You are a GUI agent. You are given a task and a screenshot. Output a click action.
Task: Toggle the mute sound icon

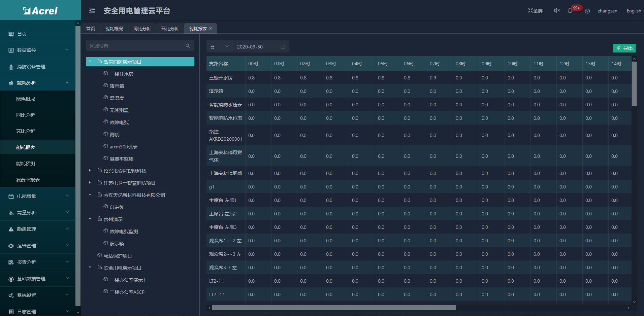(557, 11)
